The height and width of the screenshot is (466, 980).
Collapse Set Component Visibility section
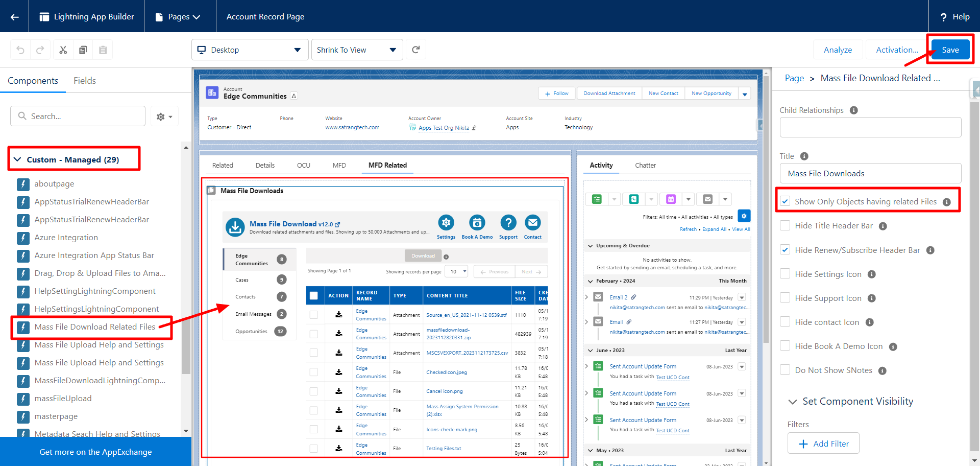(793, 402)
